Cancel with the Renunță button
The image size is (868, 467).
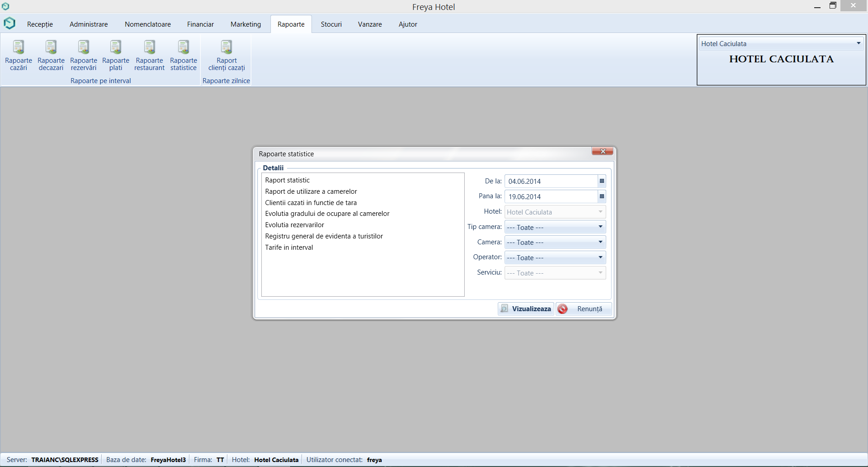584,309
